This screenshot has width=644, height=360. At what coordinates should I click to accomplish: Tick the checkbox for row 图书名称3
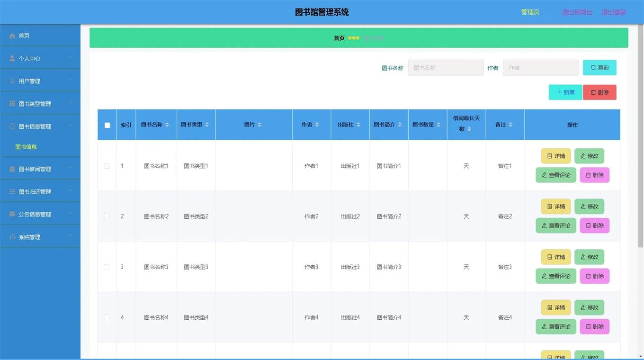(107, 267)
